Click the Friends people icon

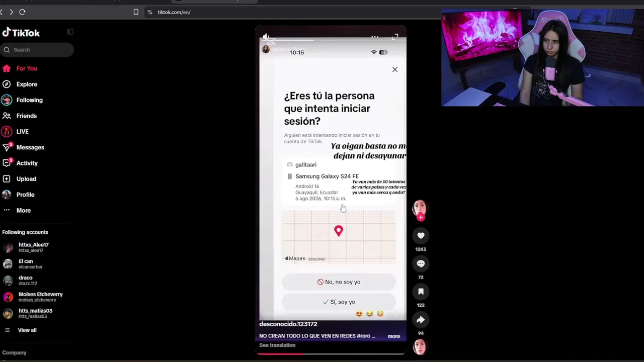tap(7, 116)
